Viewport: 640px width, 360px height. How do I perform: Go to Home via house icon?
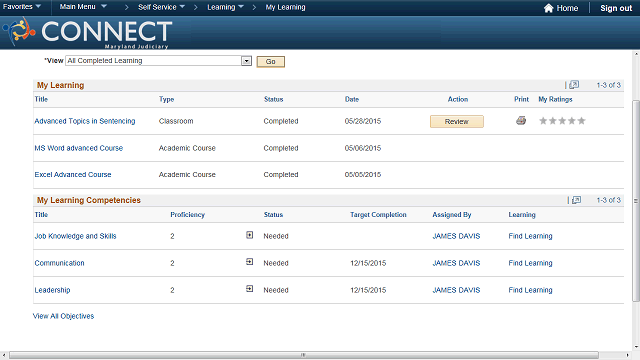[x=549, y=8]
